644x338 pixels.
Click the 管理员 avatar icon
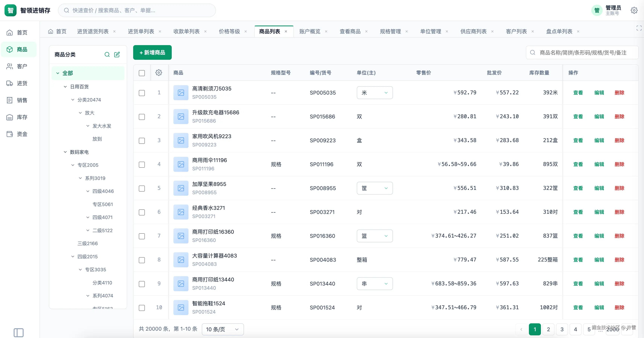pos(597,10)
